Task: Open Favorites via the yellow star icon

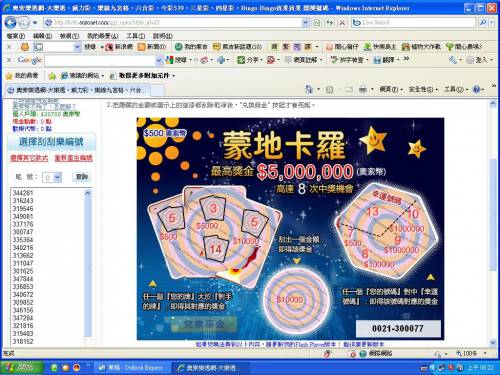Action: [9, 76]
